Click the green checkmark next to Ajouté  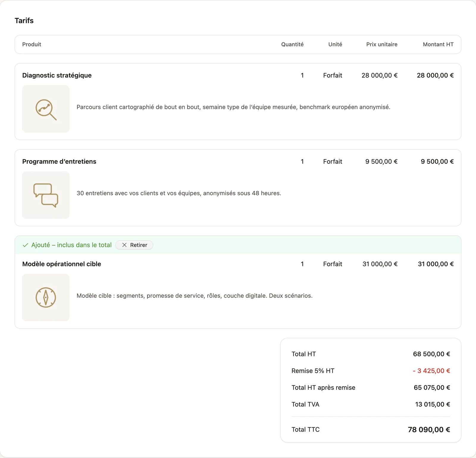(x=26, y=245)
